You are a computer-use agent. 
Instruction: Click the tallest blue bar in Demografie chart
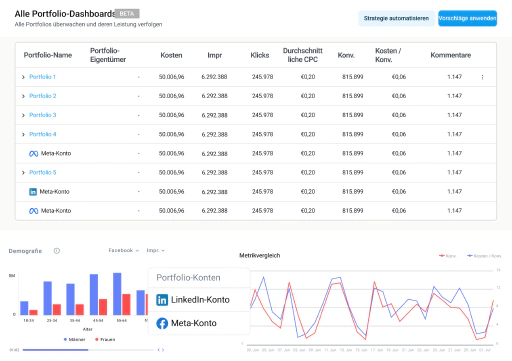(117, 294)
